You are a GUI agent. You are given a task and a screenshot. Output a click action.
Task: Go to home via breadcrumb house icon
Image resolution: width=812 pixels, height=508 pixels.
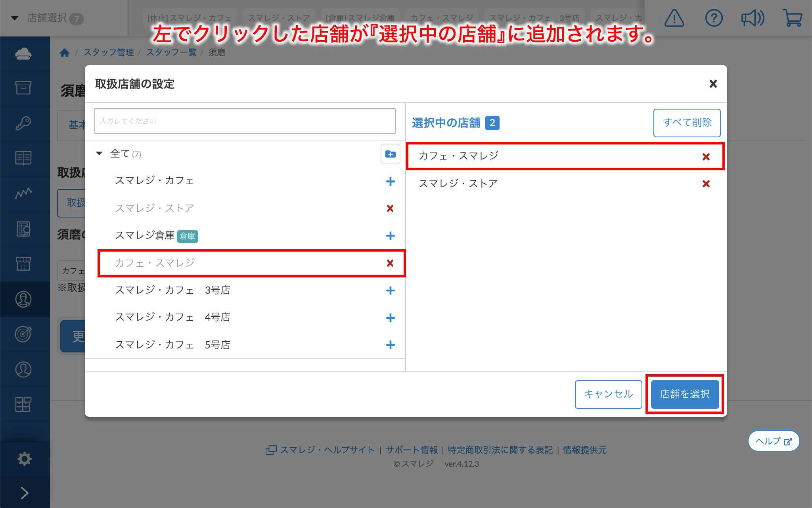(65, 52)
